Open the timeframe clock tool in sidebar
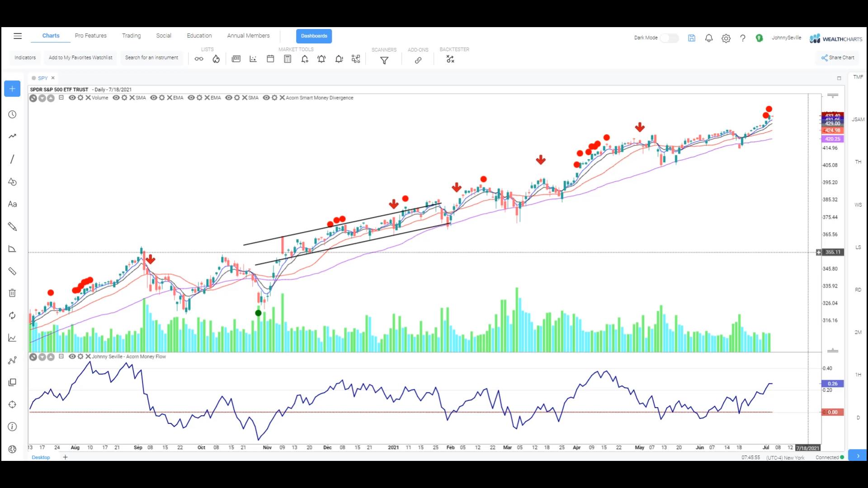The height and width of the screenshot is (488, 868). [x=12, y=115]
